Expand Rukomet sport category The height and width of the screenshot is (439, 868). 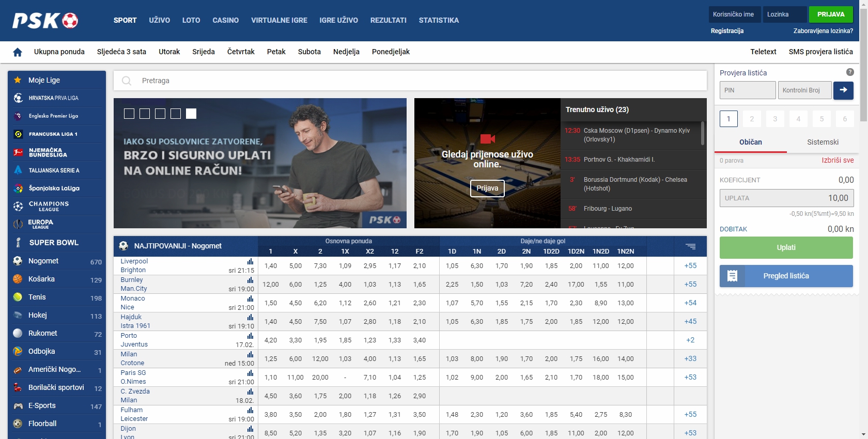[57, 334]
